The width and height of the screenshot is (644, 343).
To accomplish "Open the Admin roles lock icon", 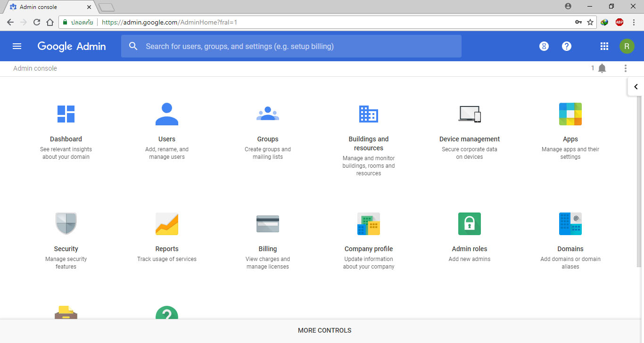I will [x=470, y=224].
